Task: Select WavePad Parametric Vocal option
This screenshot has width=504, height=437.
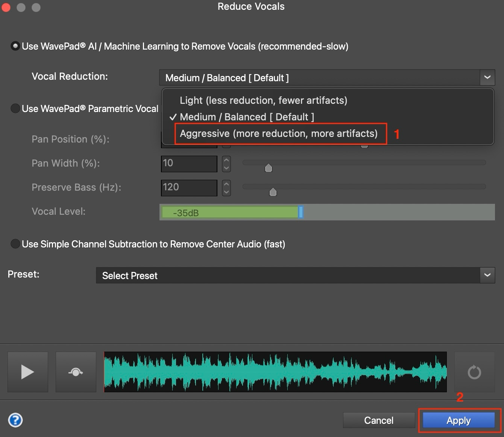Action: [x=15, y=108]
